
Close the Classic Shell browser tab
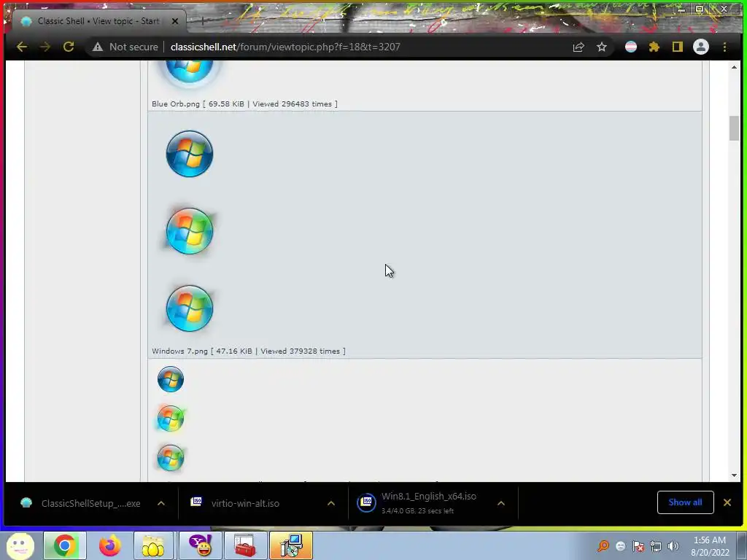(175, 21)
